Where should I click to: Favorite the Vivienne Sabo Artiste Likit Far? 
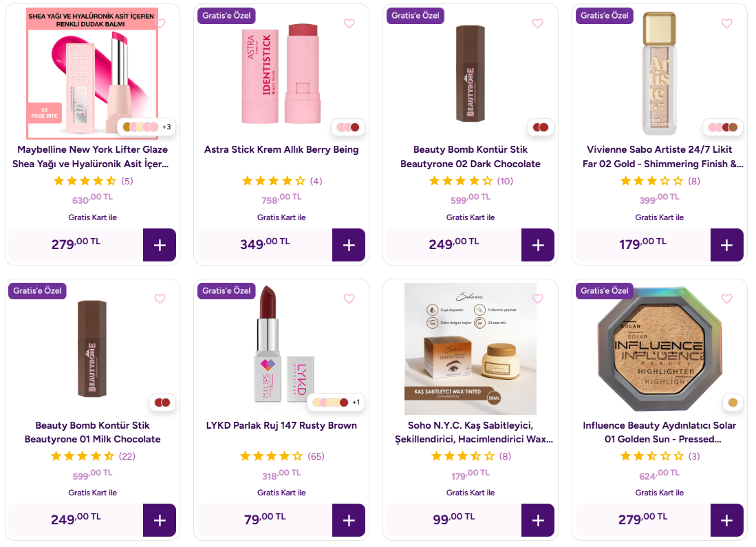(726, 23)
